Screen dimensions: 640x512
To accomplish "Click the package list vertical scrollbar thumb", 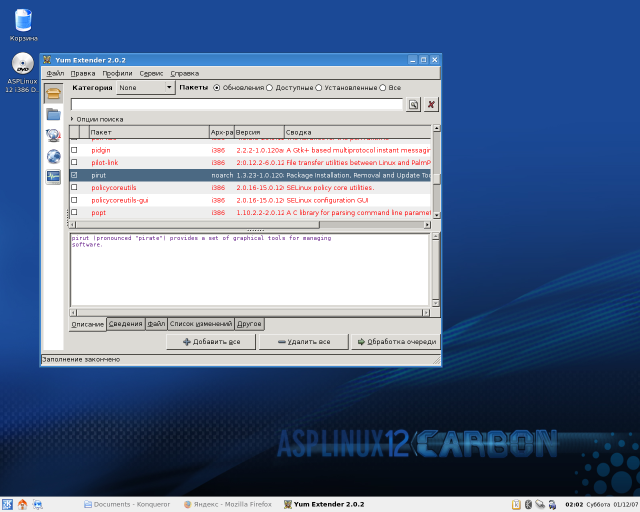I will 436,178.
